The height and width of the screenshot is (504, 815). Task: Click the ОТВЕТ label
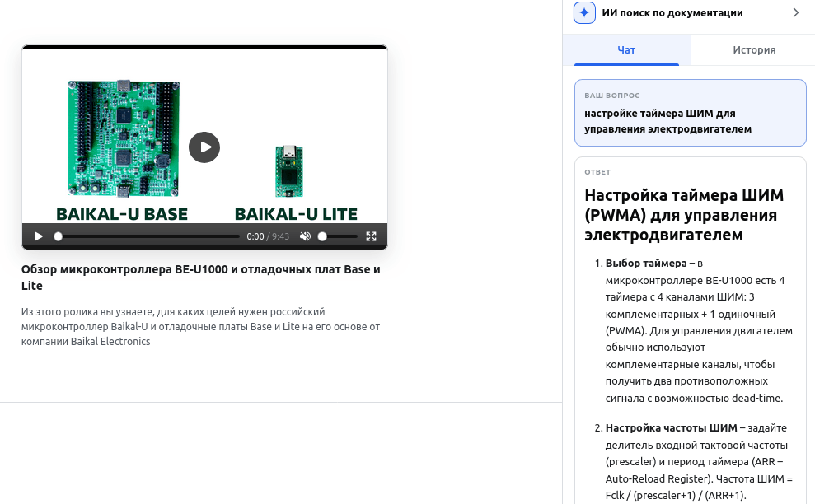(x=597, y=172)
